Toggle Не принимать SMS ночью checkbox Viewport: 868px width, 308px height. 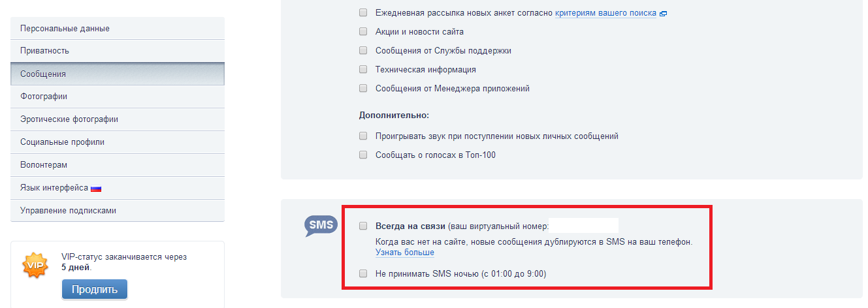[x=363, y=273]
